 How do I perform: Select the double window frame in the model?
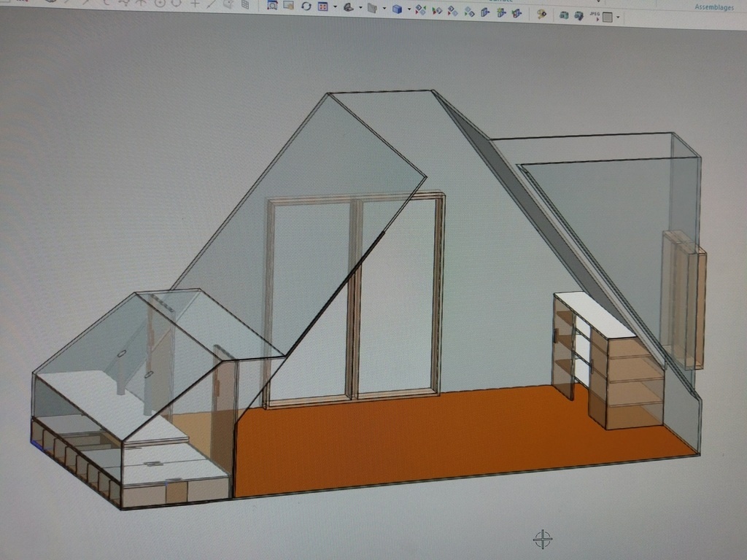355,300
